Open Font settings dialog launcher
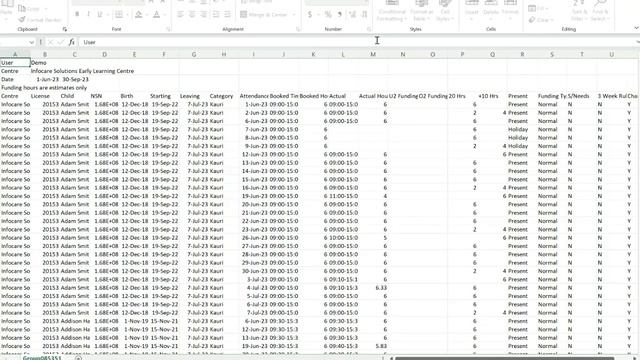This screenshot has width=640, height=360. point(168,29)
